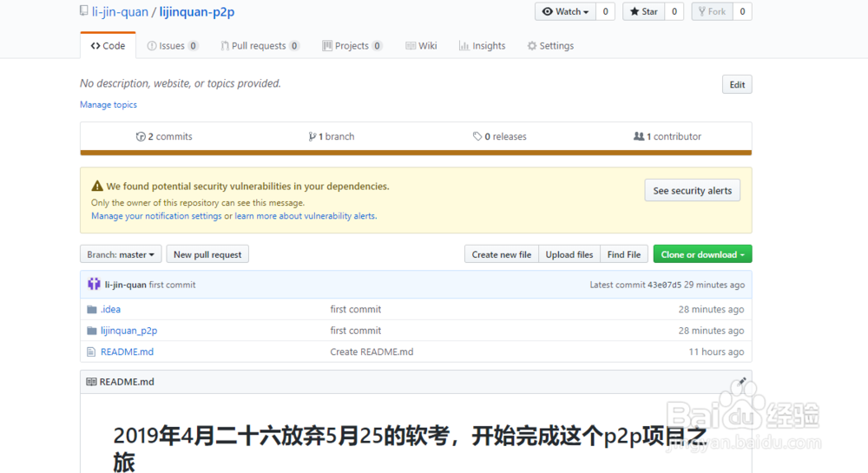Click the Edit description button
The height and width of the screenshot is (473, 868).
pos(737,85)
